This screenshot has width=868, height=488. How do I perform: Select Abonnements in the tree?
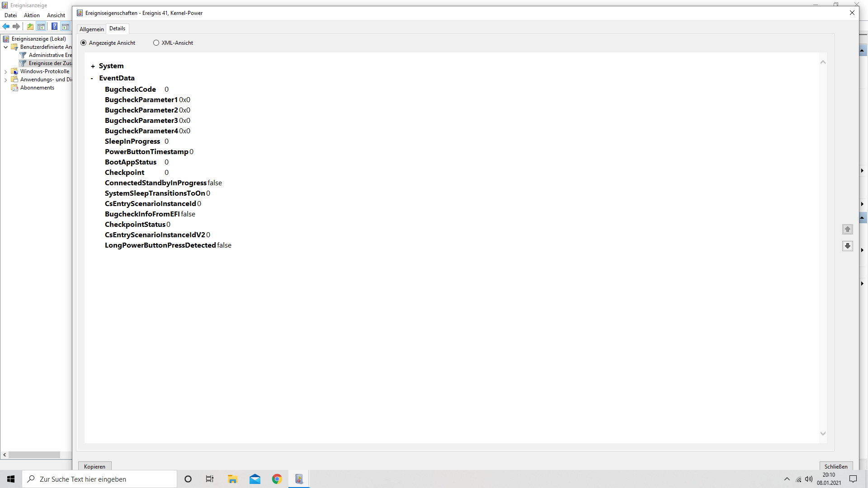click(x=37, y=88)
